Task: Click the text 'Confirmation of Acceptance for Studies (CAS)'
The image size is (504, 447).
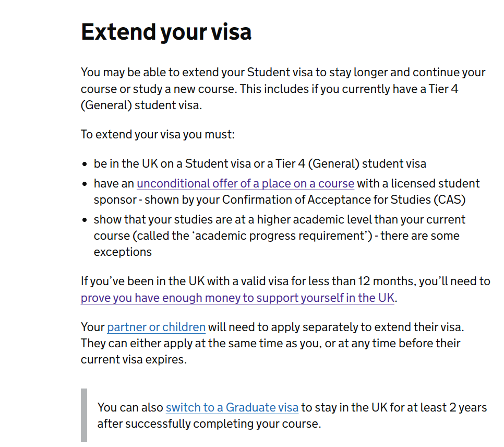Action: pos(344,199)
